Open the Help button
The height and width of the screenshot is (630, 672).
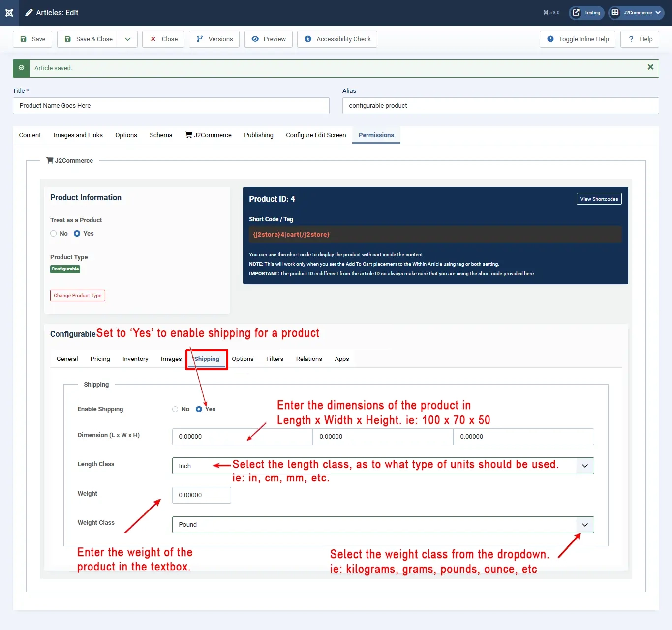[640, 39]
